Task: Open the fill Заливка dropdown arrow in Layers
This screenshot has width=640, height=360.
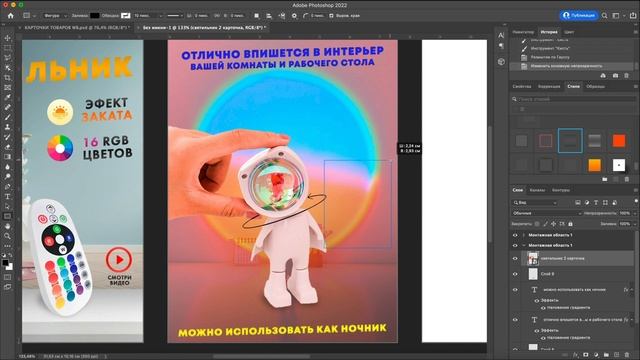Action: (634, 224)
